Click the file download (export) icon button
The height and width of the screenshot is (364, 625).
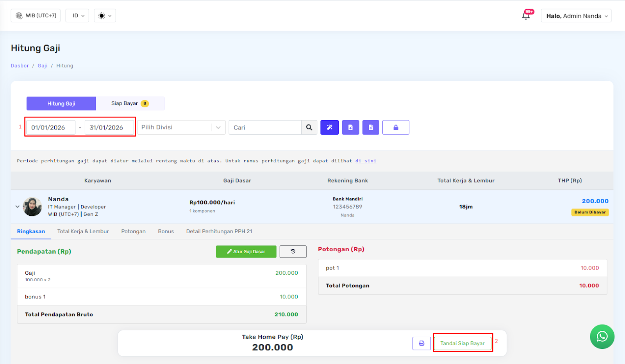pos(350,128)
